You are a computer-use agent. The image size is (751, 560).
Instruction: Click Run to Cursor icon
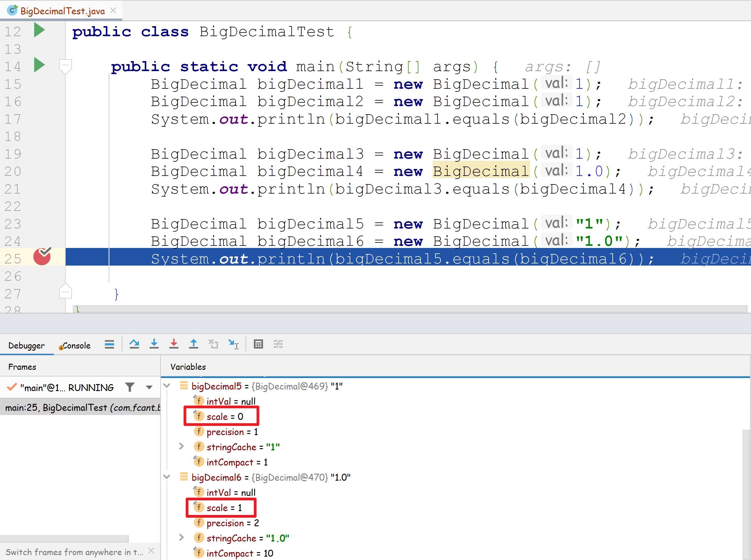pos(234,344)
